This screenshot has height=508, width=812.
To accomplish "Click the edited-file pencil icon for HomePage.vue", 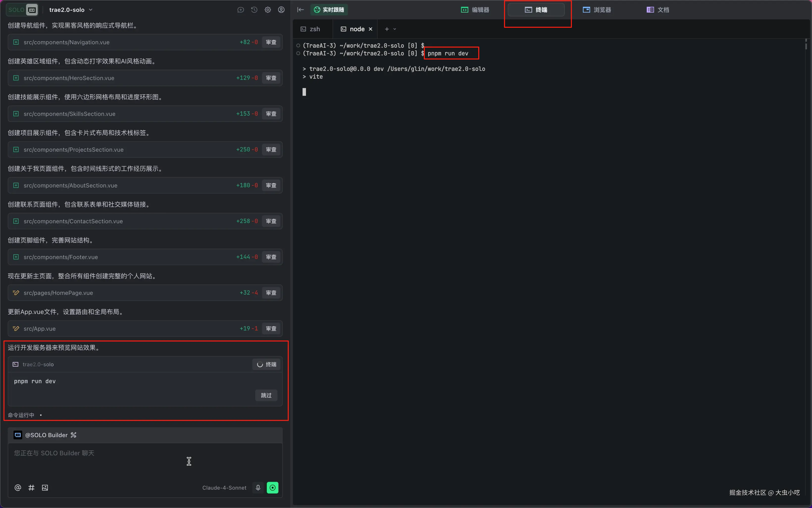I will pos(16,293).
